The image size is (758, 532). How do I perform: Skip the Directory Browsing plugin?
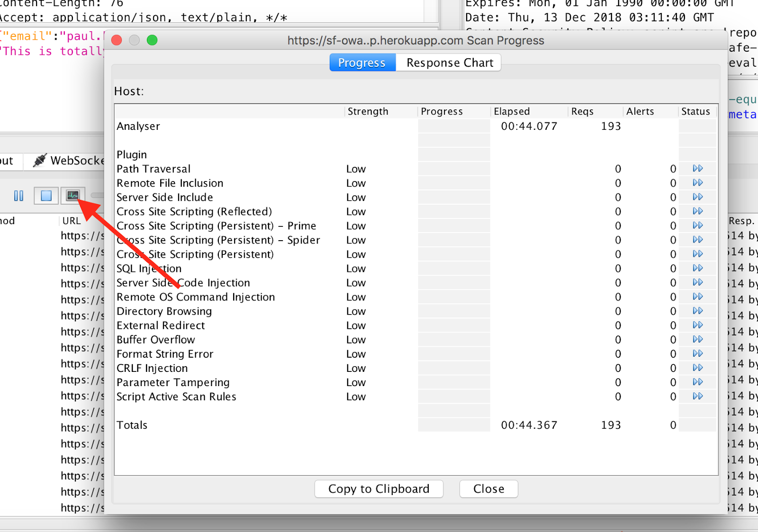(x=697, y=311)
